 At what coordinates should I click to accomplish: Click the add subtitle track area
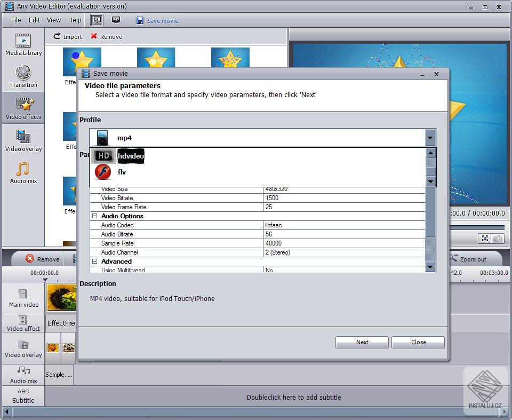coord(277,397)
